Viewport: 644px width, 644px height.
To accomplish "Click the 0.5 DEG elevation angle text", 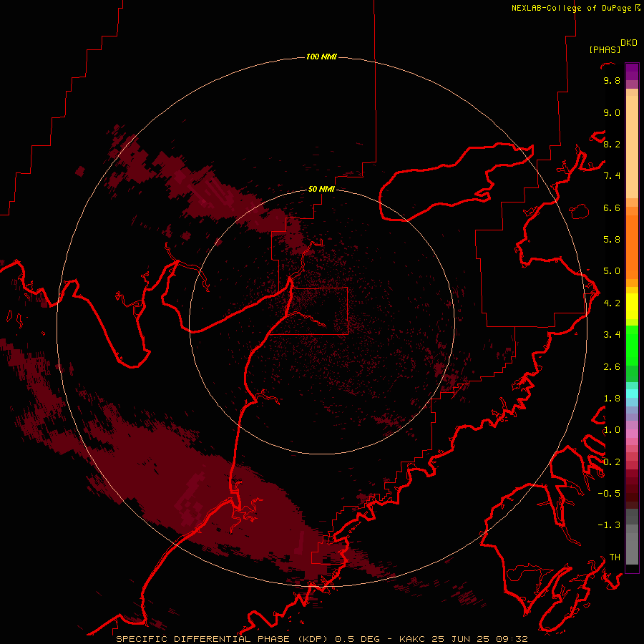I will (x=357, y=639).
